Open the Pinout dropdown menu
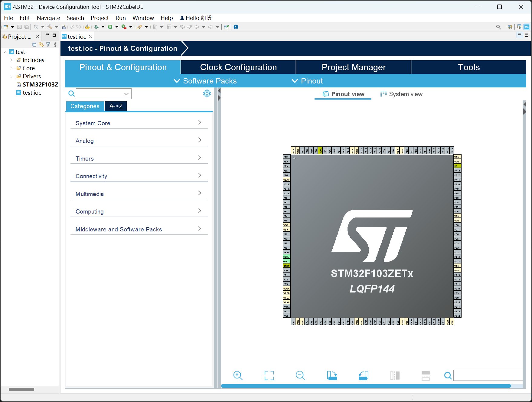The height and width of the screenshot is (402, 532). tap(307, 81)
